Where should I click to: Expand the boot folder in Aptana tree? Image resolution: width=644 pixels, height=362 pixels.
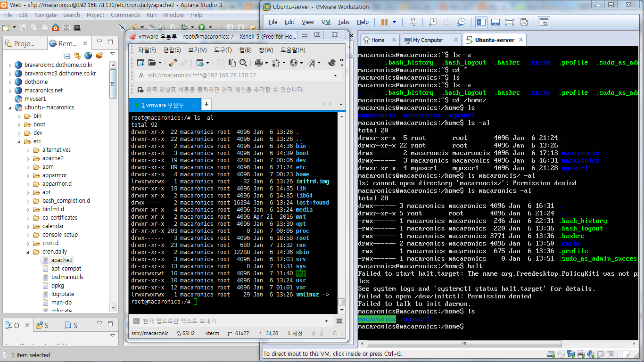pos(20,124)
